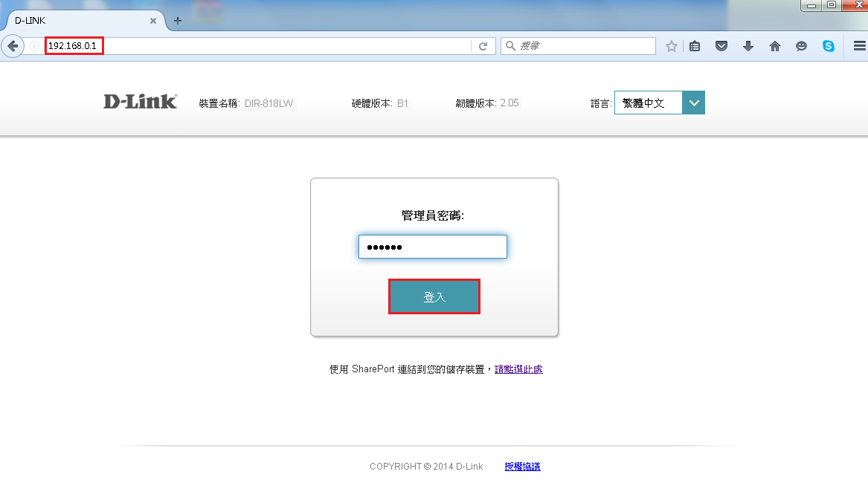The image size is (868, 480).
Task: Click the Skype toolbar icon
Action: [x=828, y=46]
